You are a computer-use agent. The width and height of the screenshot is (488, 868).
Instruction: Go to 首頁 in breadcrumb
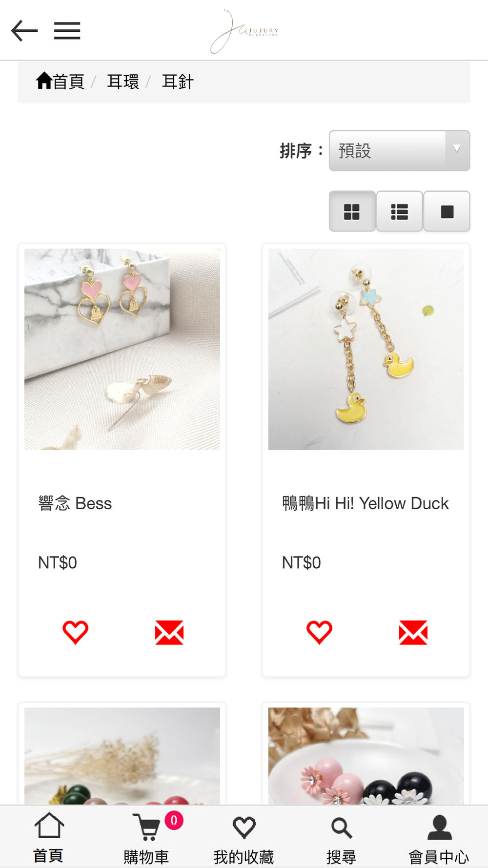[x=60, y=82]
